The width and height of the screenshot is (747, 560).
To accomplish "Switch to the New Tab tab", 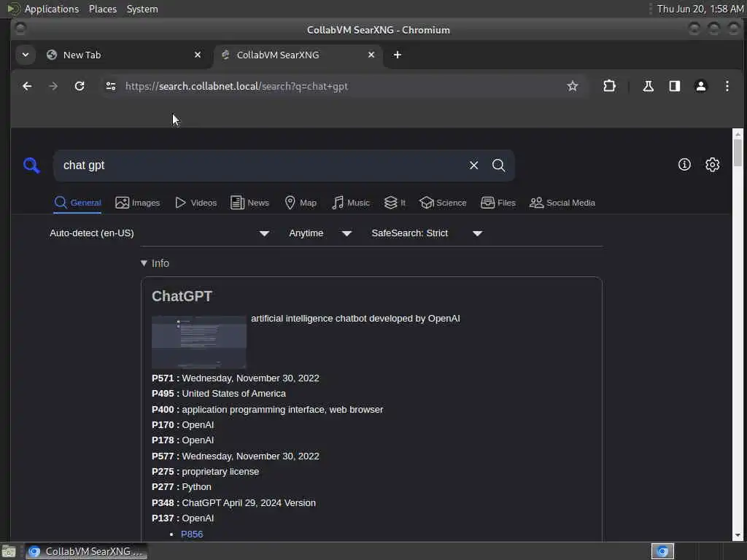I will 124,55.
